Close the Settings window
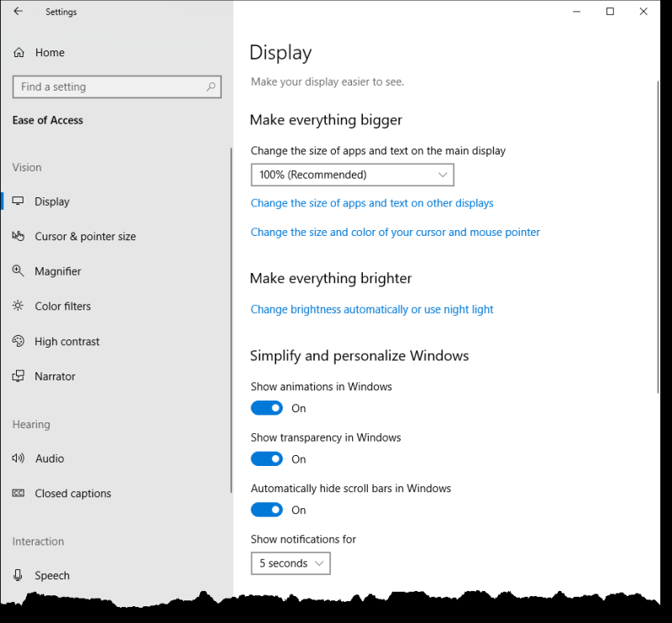 [643, 12]
